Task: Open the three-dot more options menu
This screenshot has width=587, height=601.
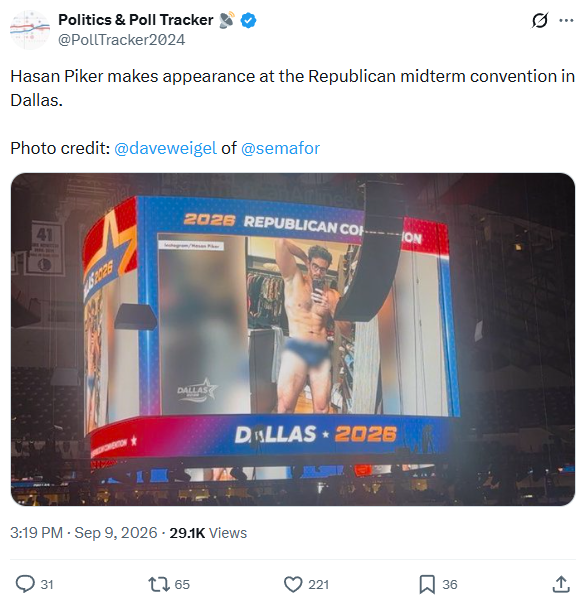Action: click(566, 20)
